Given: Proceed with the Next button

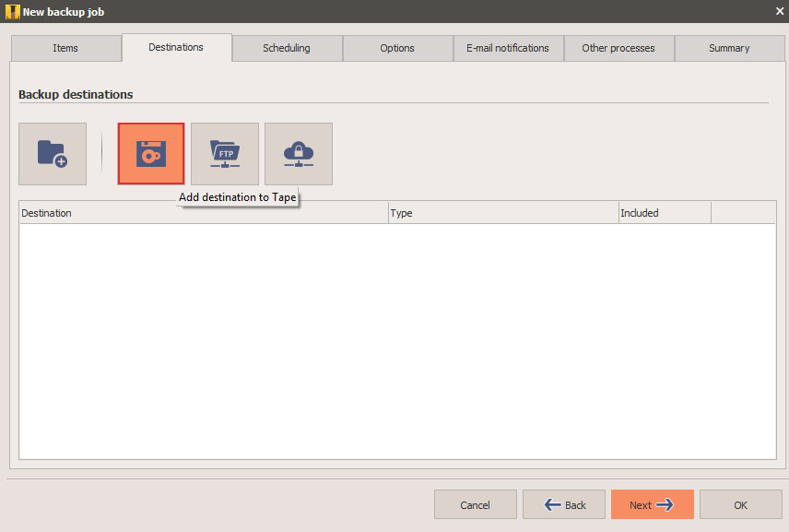Looking at the screenshot, I should (652, 504).
